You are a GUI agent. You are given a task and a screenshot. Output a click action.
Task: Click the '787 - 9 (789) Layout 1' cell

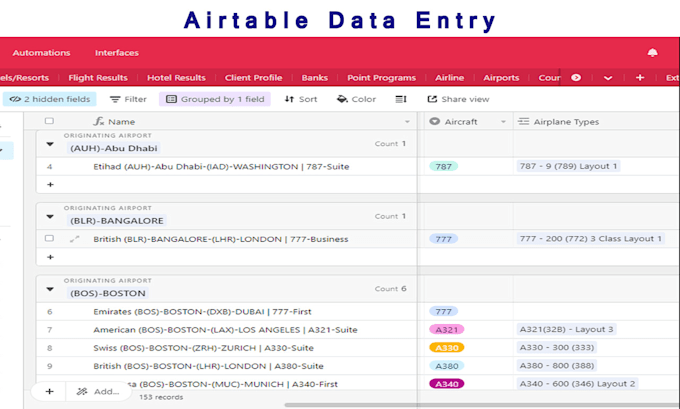tap(568, 166)
